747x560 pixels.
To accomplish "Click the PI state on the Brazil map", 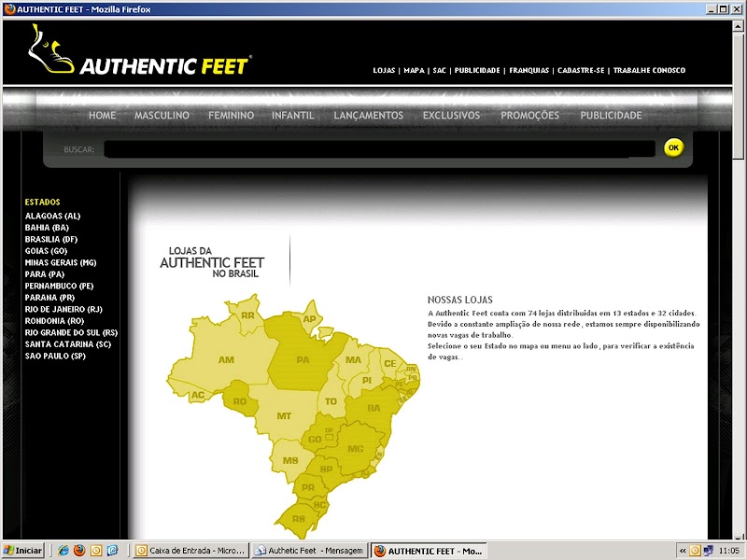I will (x=366, y=381).
